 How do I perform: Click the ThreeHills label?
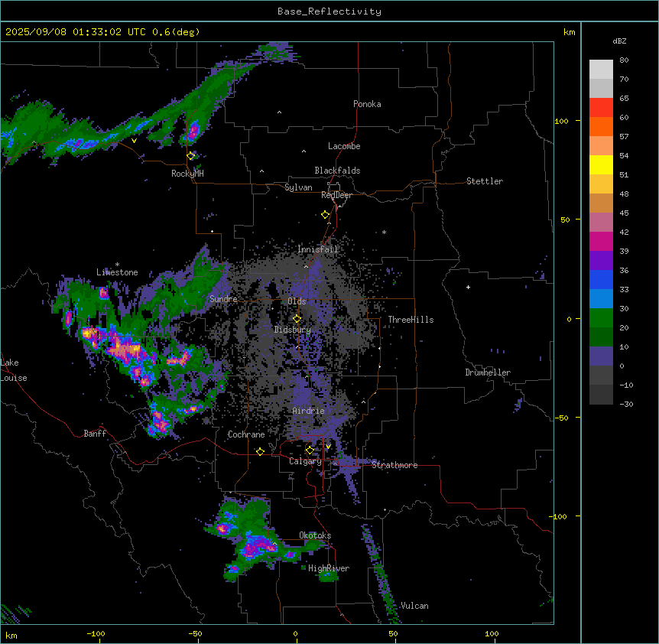[x=411, y=320]
